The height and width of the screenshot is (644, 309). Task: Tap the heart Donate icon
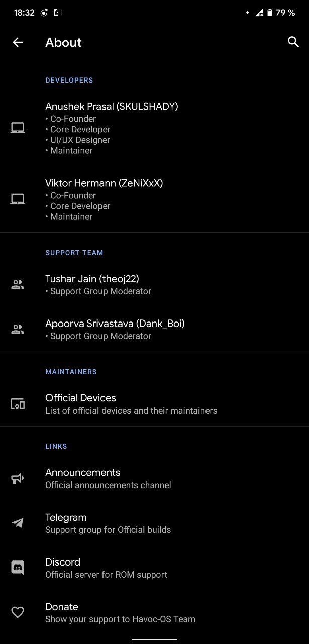click(x=18, y=612)
